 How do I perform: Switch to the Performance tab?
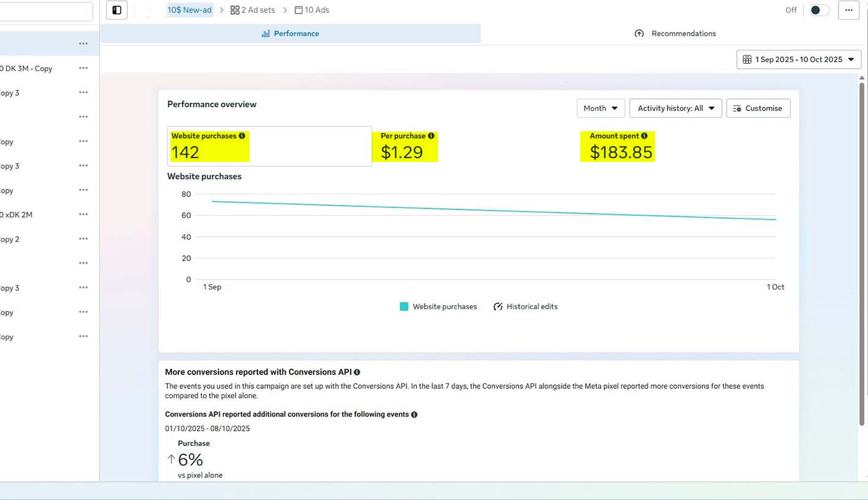point(290,34)
